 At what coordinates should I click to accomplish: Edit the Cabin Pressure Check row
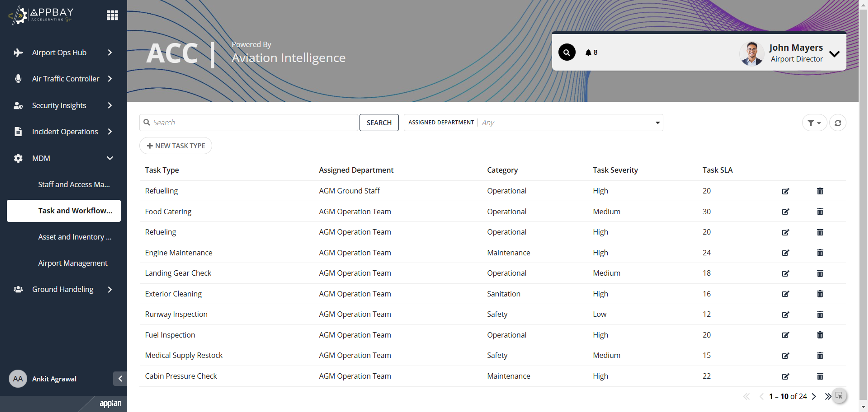(785, 376)
